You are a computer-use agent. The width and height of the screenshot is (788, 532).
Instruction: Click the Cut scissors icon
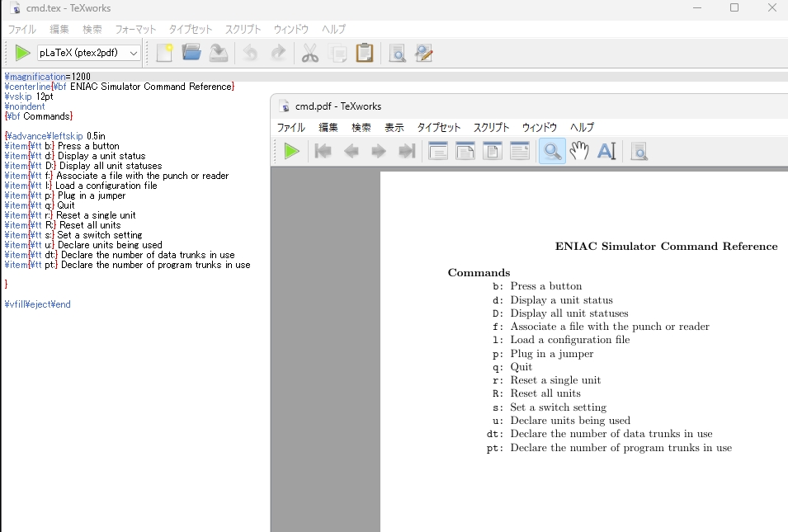tap(310, 54)
